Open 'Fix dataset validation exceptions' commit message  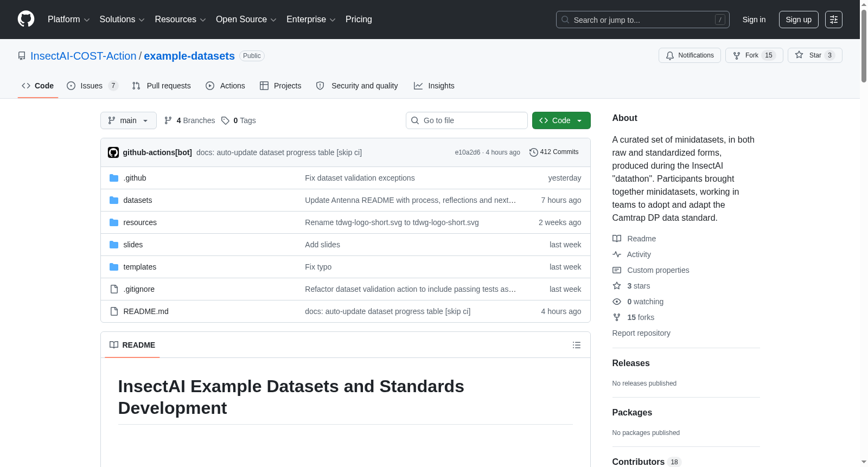pos(360,178)
